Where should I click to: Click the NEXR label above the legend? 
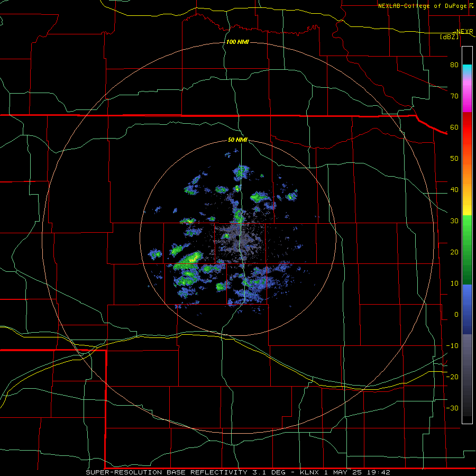coord(465,32)
